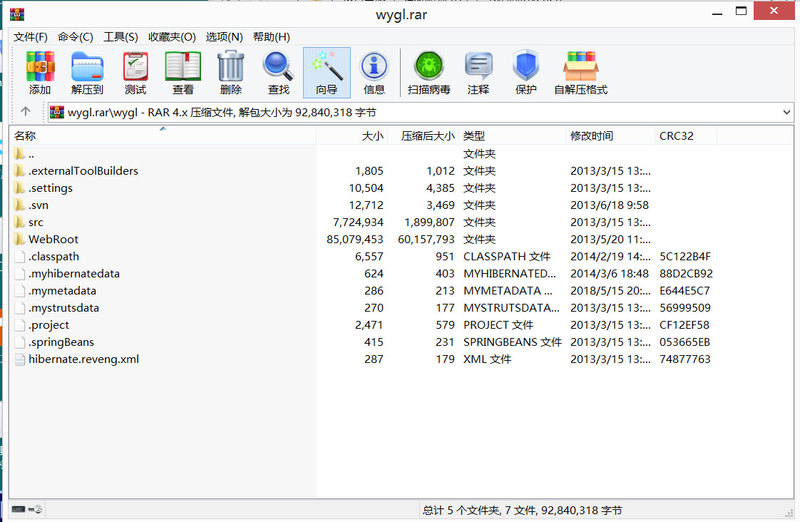Image resolution: width=800 pixels, height=522 pixels.
Task: Click the Add (添加) toolbar icon
Action: pyautogui.click(x=40, y=72)
